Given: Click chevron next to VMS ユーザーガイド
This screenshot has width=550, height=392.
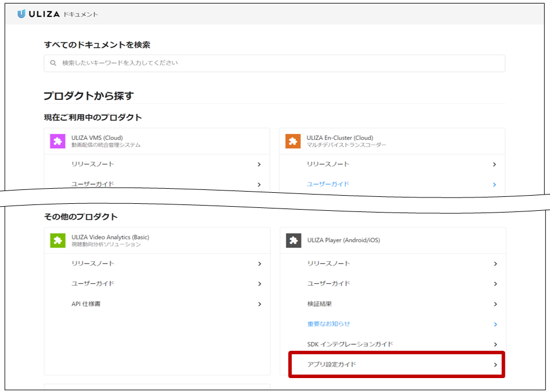Looking at the screenshot, I should pos(259,185).
